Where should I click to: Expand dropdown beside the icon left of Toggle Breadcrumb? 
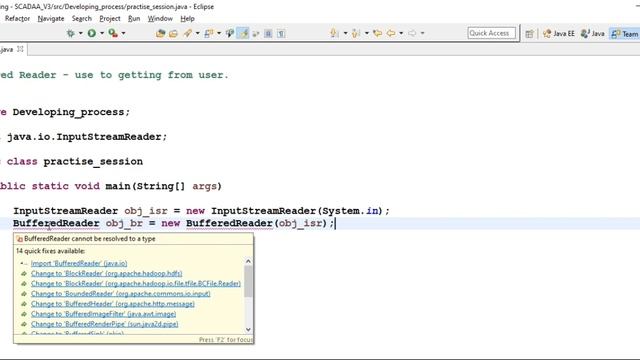[219, 33]
